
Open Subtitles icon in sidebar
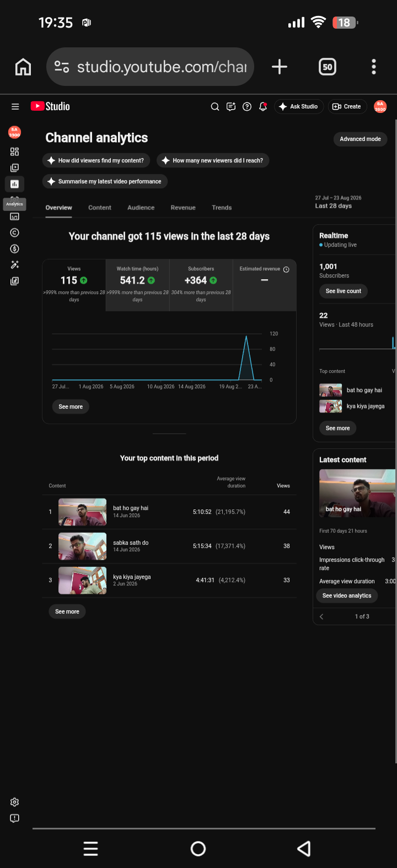pyautogui.click(x=14, y=216)
